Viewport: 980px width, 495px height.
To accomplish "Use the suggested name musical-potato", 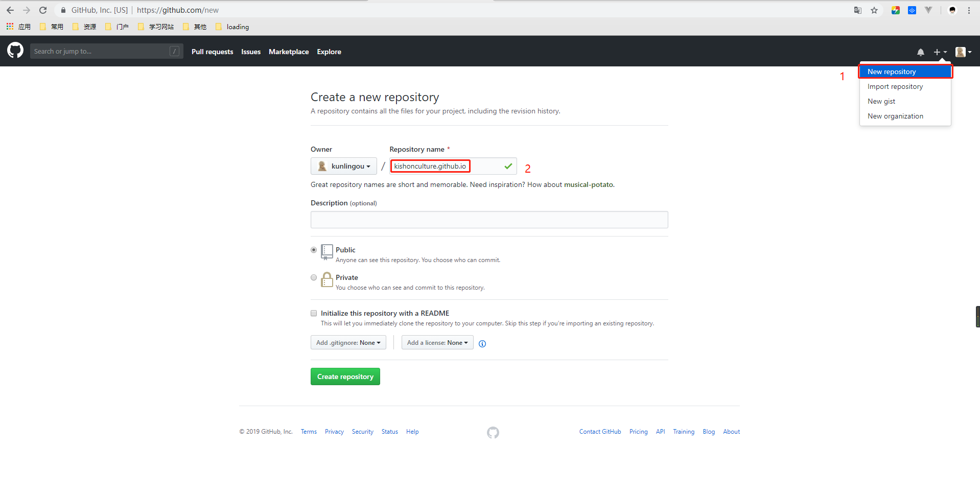I will click(x=588, y=184).
